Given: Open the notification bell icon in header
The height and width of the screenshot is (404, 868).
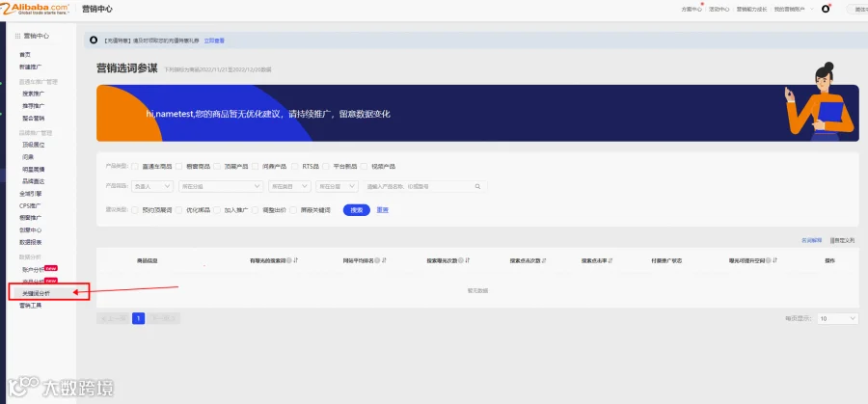Looking at the screenshot, I should [x=826, y=9].
